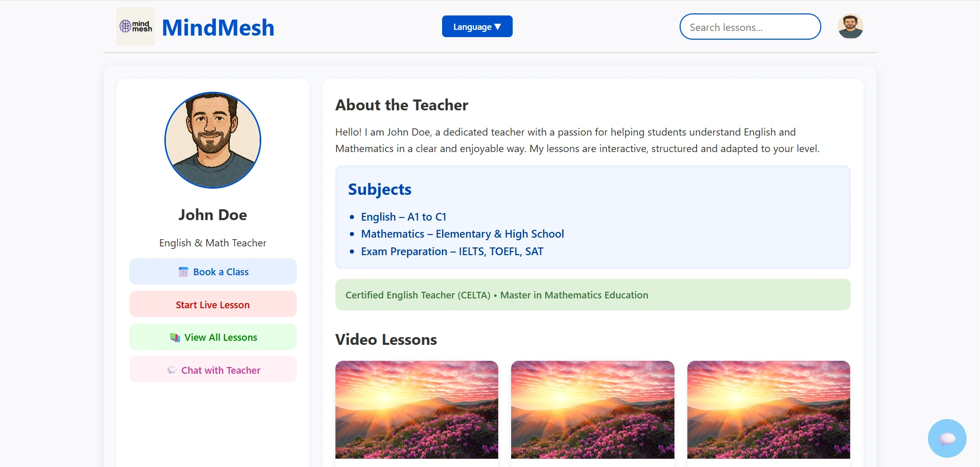This screenshot has width=980, height=467.
Task: Open the Language dropdown
Action: coord(477,26)
